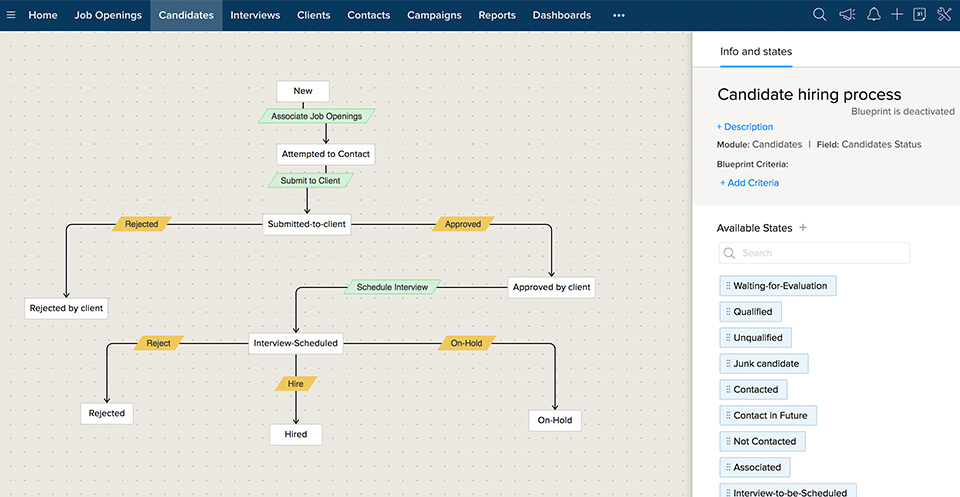Screen dimensions: 960x497
Task: Add a new state with plus icon
Action: [x=803, y=228]
